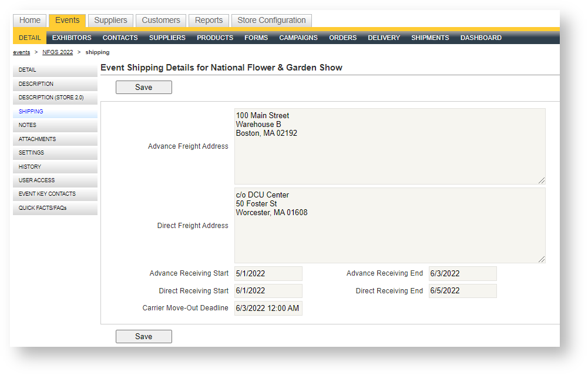Open the Reports tab

[x=209, y=20]
